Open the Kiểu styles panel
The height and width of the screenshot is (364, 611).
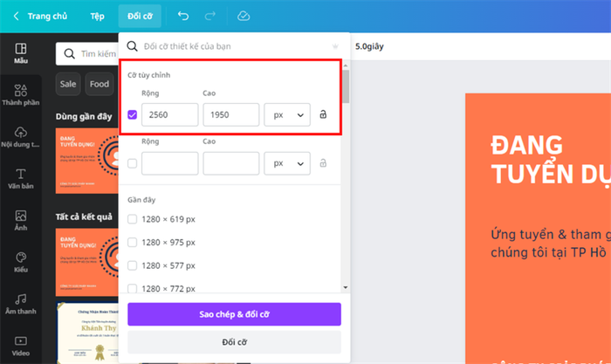(21, 262)
